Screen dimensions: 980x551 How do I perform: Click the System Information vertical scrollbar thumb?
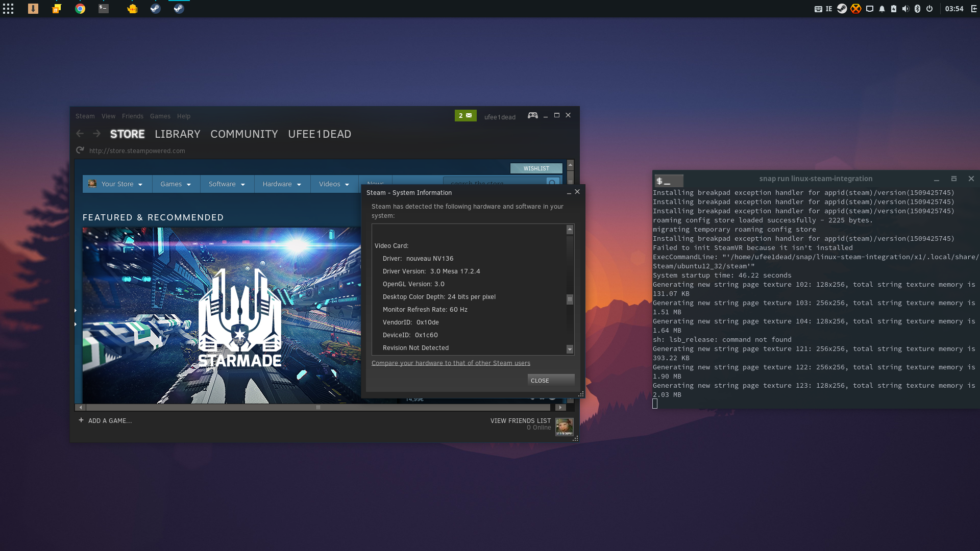570,299
